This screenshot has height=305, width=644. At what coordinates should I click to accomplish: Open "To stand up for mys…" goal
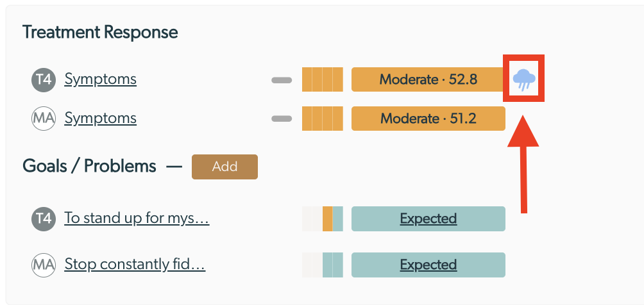137,218
